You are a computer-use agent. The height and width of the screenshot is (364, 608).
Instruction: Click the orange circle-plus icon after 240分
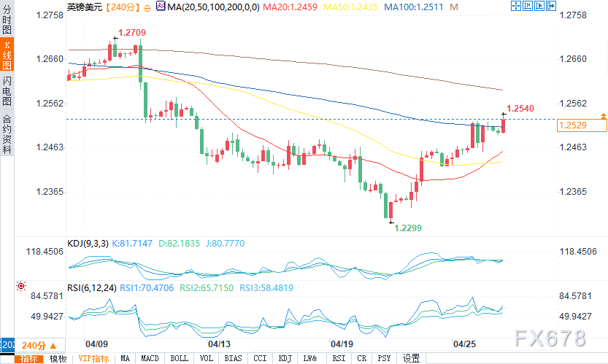tap(147, 8)
